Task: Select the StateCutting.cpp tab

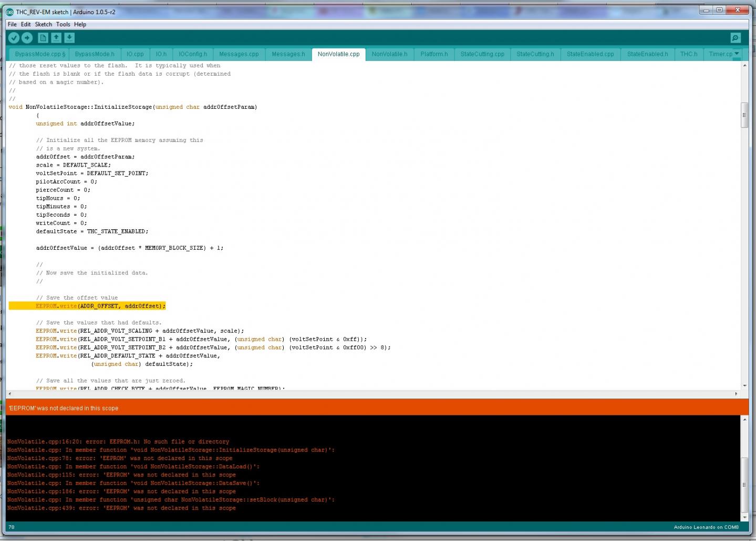Action: (x=482, y=54)
